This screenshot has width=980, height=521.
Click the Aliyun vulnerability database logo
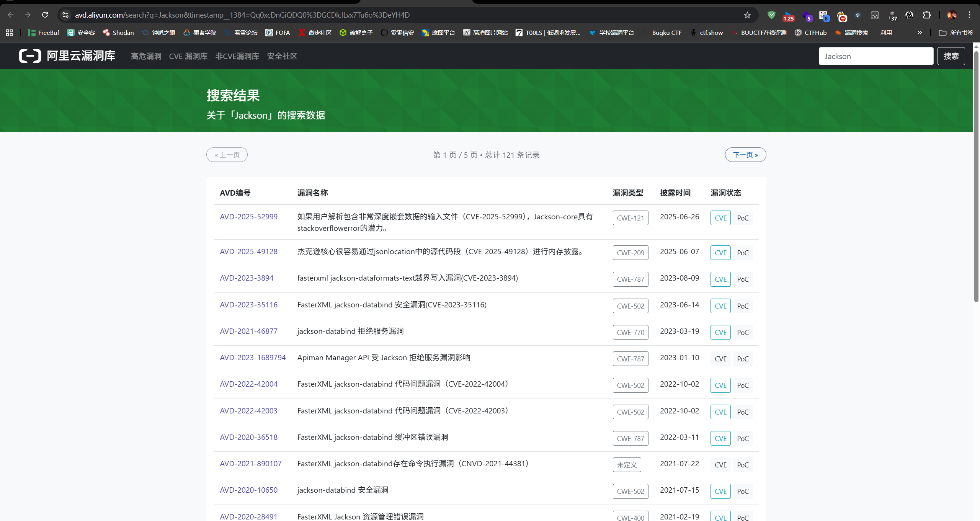(x=67, y=56)
